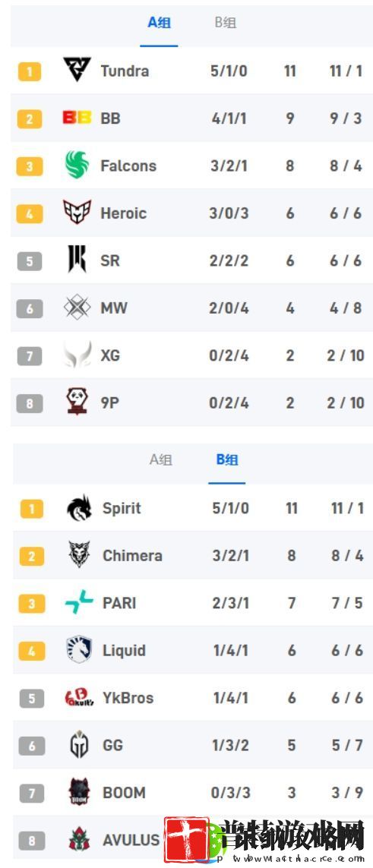Select the Team Liquid horse logo

tap(79, 650)
